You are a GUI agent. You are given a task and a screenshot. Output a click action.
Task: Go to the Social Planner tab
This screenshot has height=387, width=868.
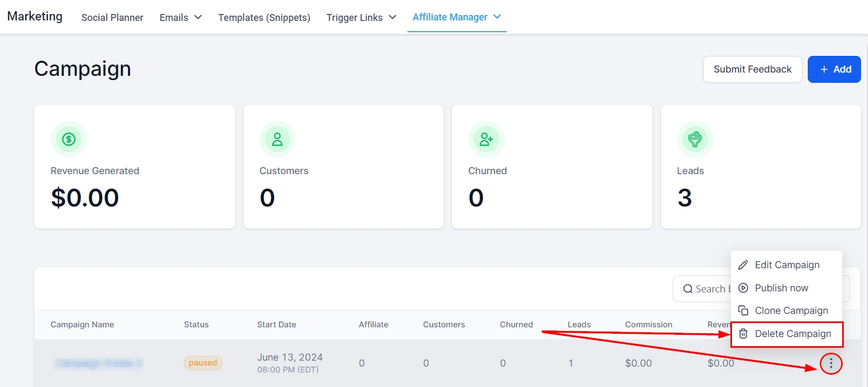pos(112,18)
